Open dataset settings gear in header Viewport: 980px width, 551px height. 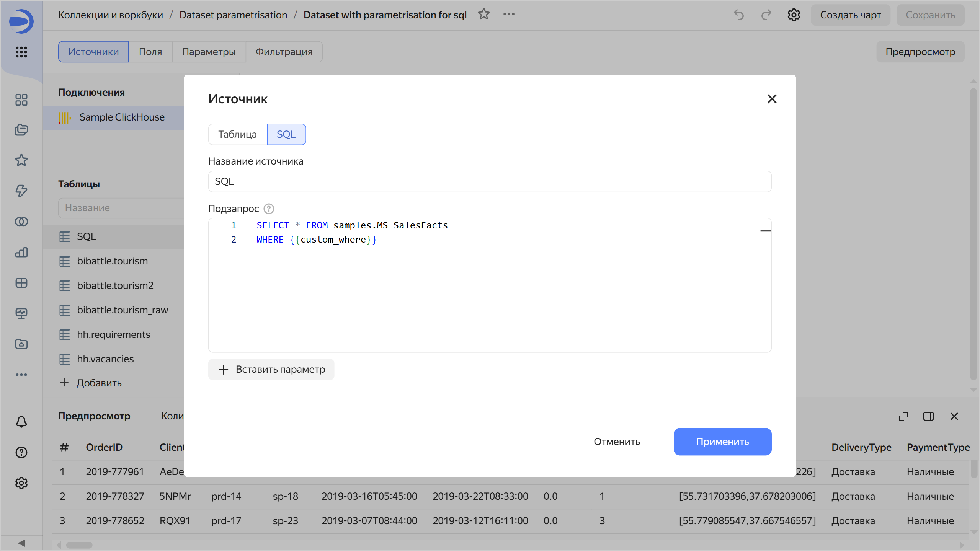point(794,15)
